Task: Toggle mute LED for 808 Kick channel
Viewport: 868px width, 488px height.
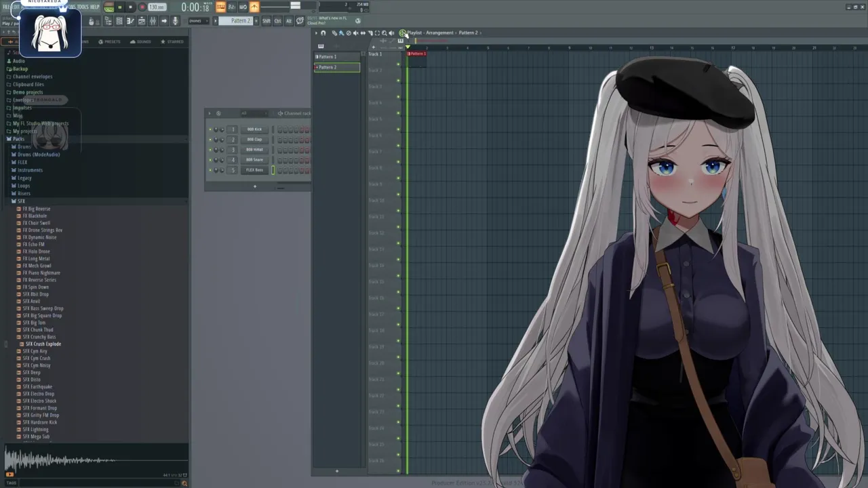Action: (210, 129)
